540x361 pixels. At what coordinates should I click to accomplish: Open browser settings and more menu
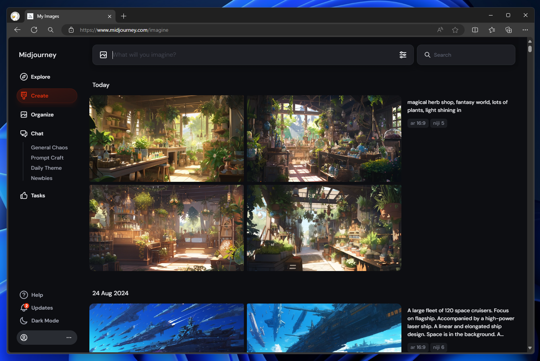pos(525,30)
